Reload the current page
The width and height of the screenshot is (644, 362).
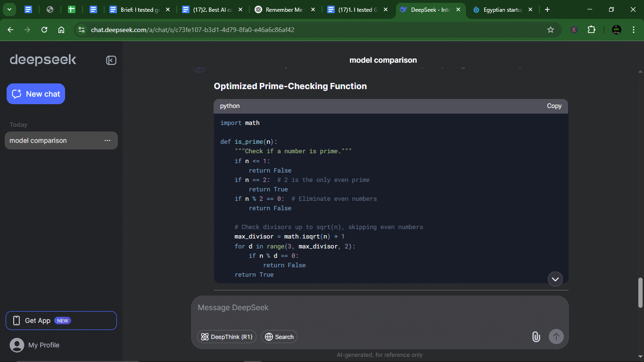(x=44, y=30)
